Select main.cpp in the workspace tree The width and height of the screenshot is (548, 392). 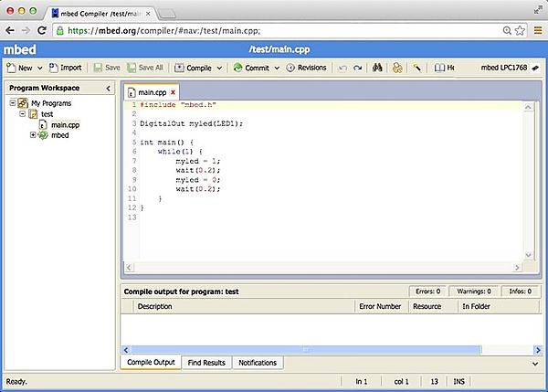tap(65, 125)
